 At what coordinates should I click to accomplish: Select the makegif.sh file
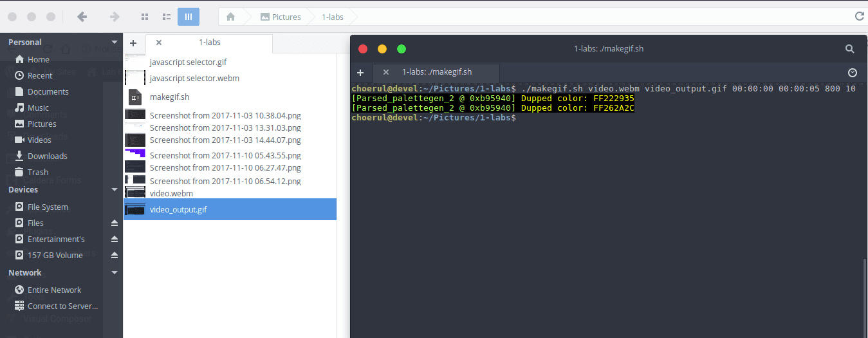click(169, 97)
